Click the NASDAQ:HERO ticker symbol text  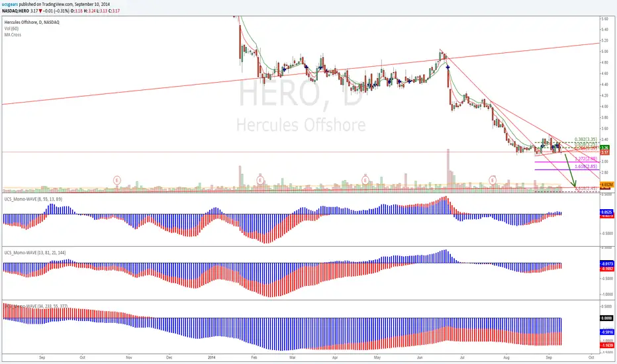(x=15, y=11)
